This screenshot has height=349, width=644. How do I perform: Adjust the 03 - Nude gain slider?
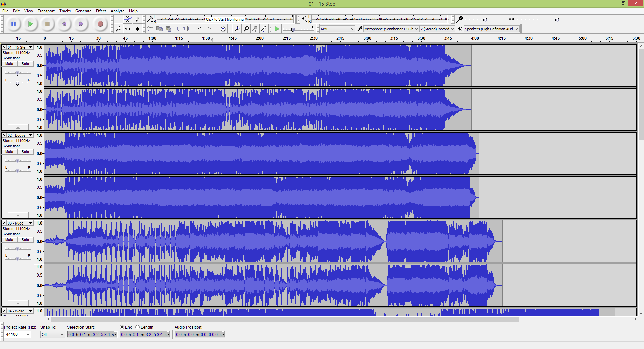coord(17,249)
